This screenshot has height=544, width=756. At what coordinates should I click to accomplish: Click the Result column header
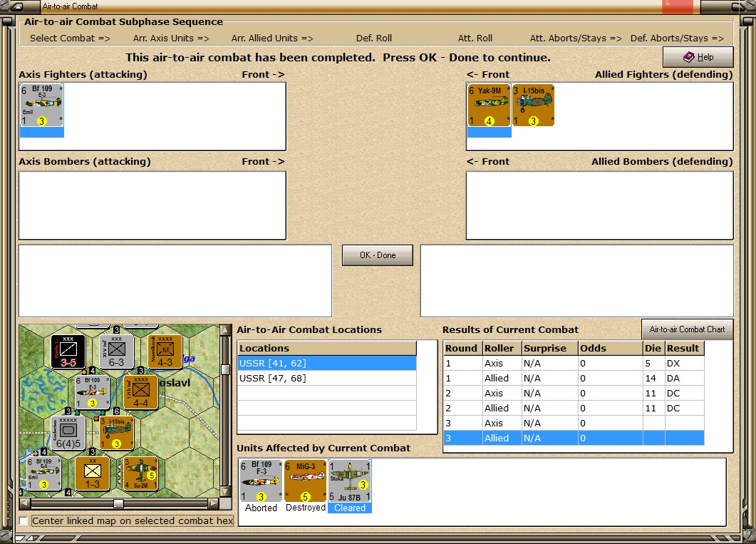pyautogui.click(x=685, y=348)
